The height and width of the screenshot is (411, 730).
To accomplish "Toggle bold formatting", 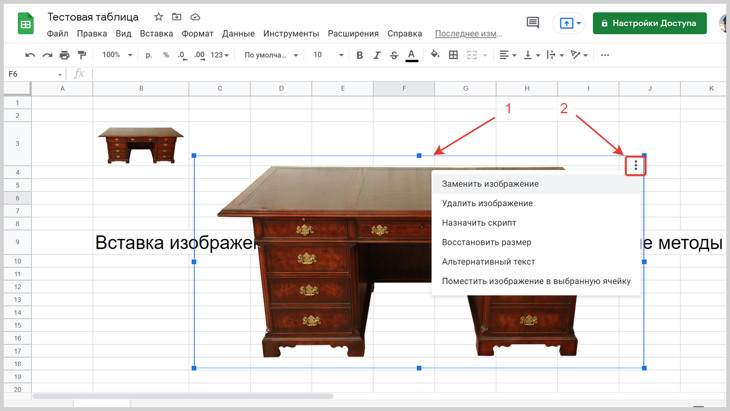I will click(360, 55).
